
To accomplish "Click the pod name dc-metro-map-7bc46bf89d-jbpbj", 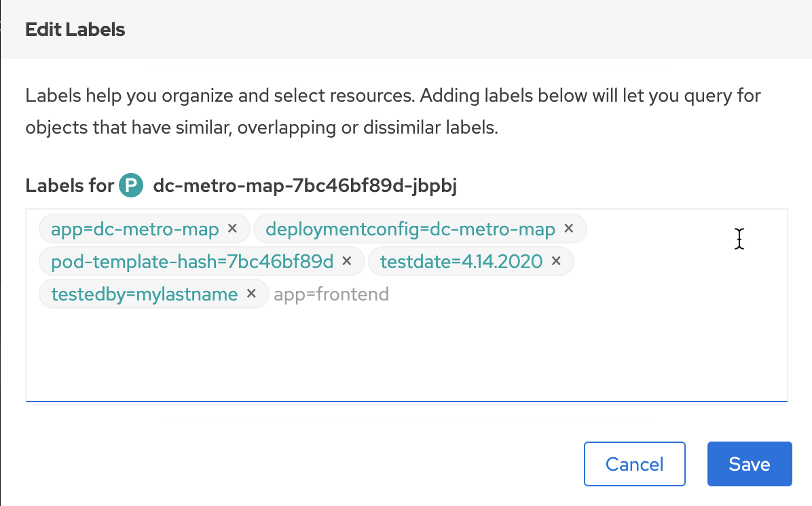I will (305, 185).
